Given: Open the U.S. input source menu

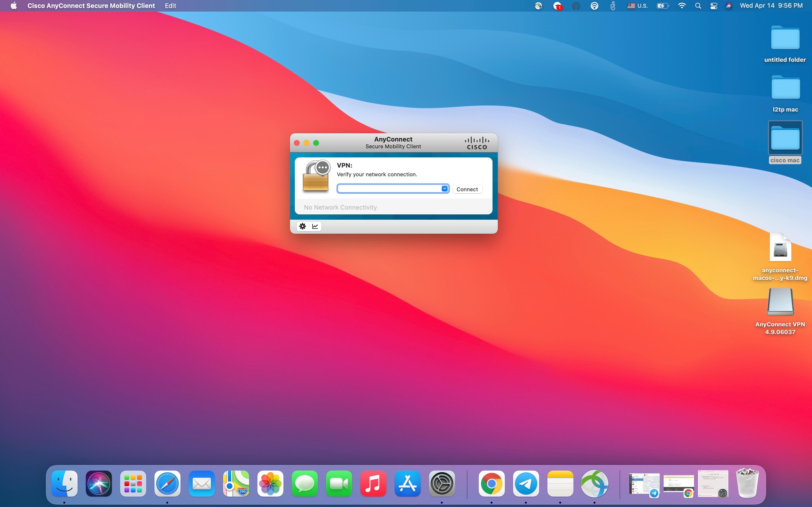Looking at the screenshot, I should pyautogui.click(x=637, y=6).
